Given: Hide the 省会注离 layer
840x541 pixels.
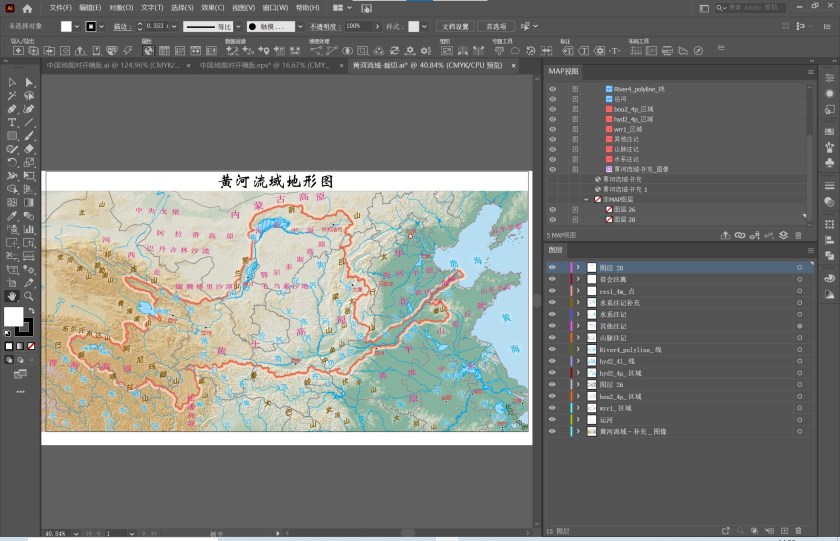Looking at the screenshot, I should (x=552, y=279).
